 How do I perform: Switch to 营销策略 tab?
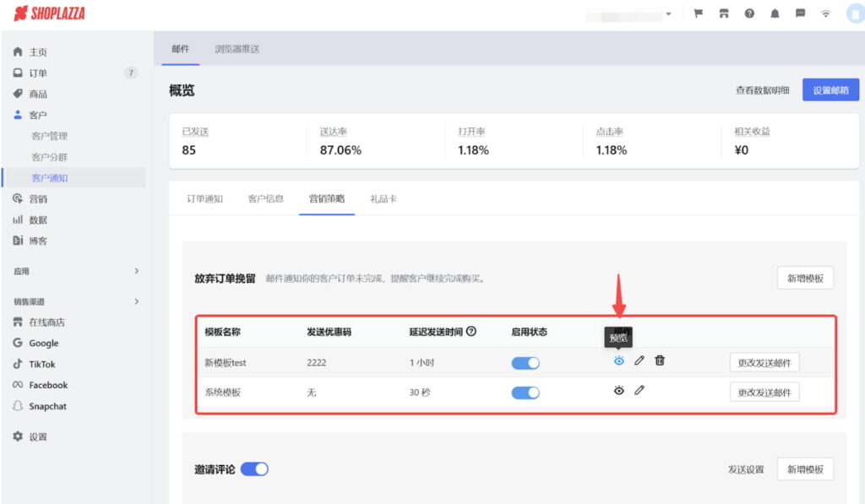tap(327, 198)
